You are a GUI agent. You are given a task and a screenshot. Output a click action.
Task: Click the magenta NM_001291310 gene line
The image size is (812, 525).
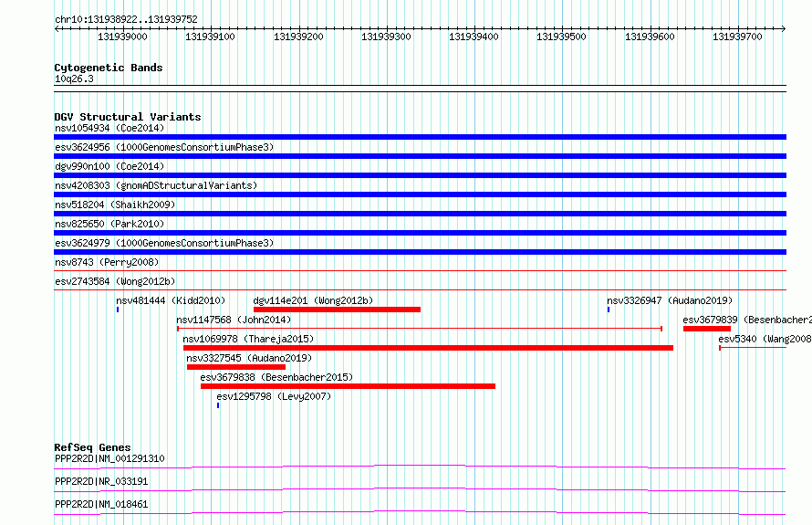click(420, 467)
